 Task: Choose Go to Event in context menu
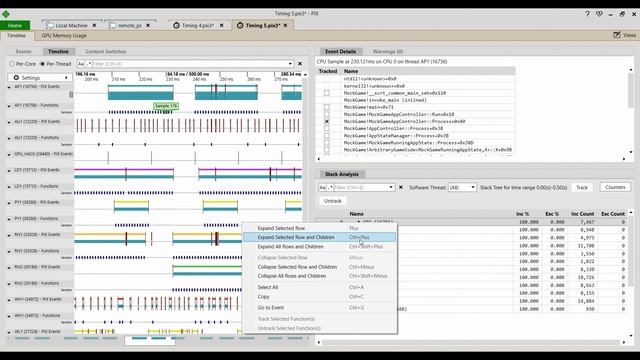coord(319,308)
